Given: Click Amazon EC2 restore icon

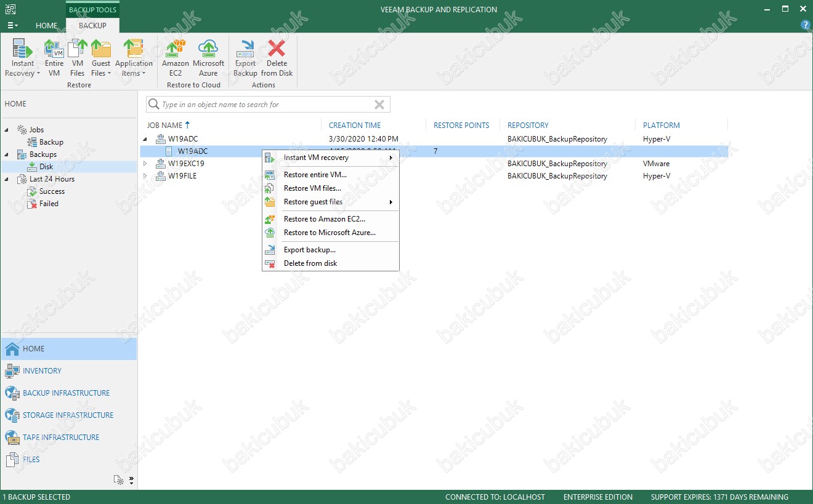Looking at the screenshot, I should tap(176, 58).
